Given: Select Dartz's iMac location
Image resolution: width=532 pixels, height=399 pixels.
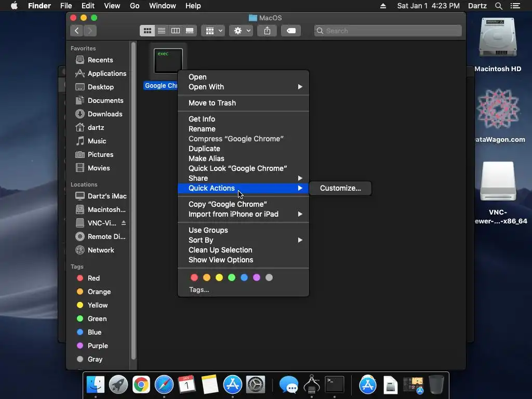Looking at the screenshot, I should coord(101,196).
